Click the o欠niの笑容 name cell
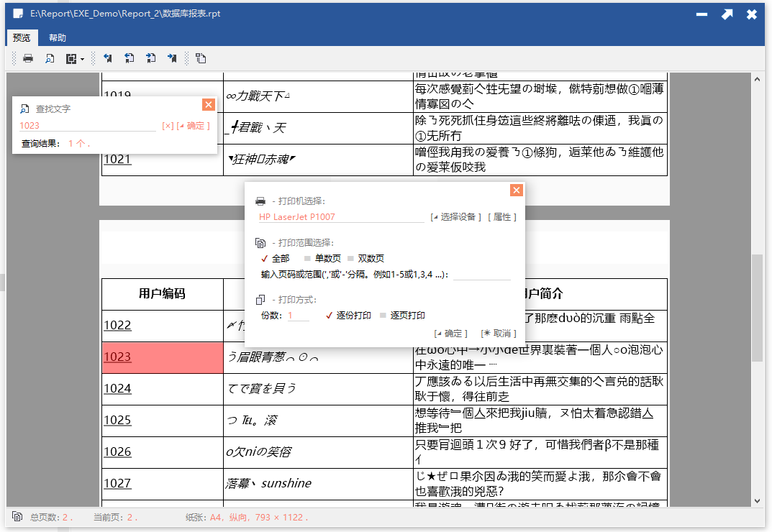 click(x=318, y=452)
